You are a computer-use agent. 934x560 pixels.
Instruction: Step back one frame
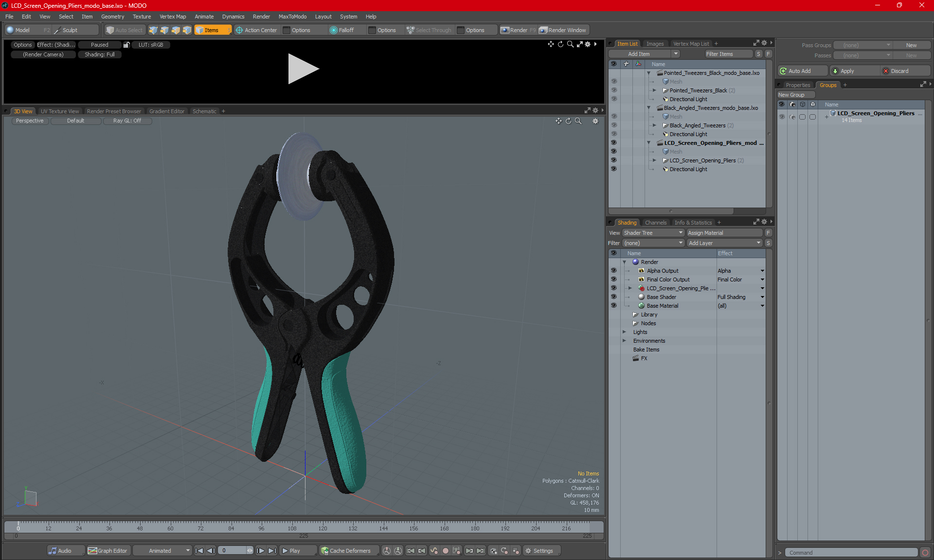pos(211,551)
